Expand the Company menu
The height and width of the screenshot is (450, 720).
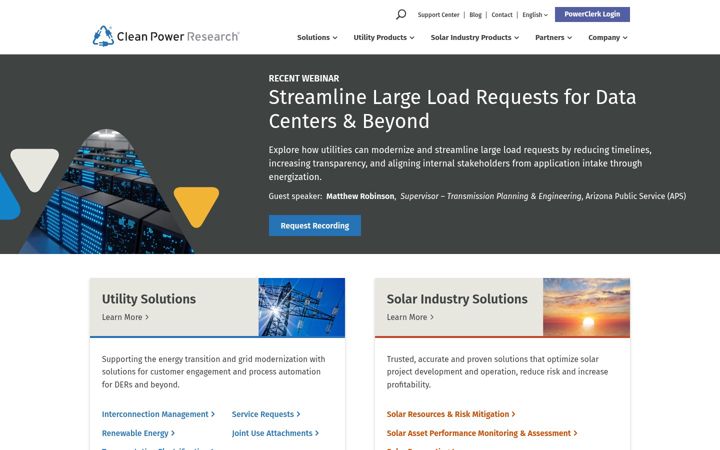tap(608, 37)
